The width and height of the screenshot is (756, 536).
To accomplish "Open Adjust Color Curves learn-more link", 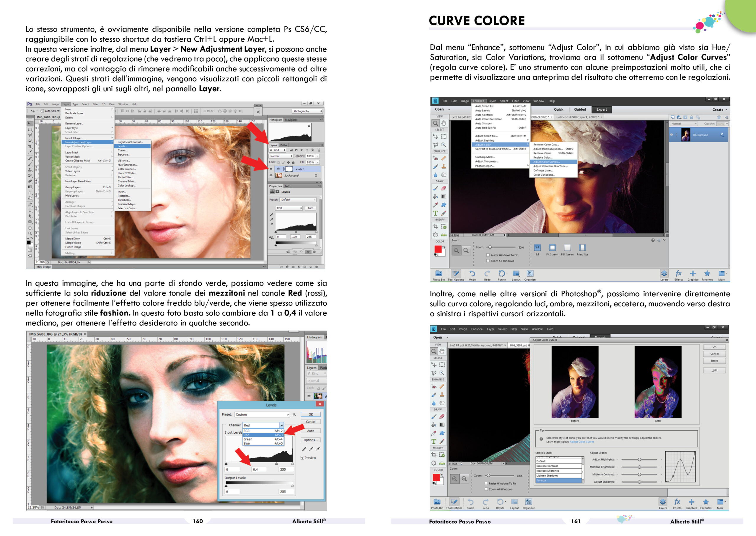I will (582, 442).
